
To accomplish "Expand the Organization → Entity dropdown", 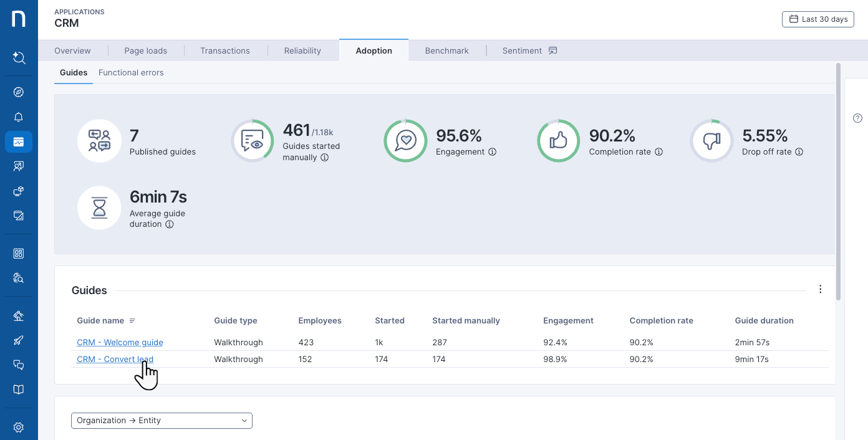I will [162, 421].
